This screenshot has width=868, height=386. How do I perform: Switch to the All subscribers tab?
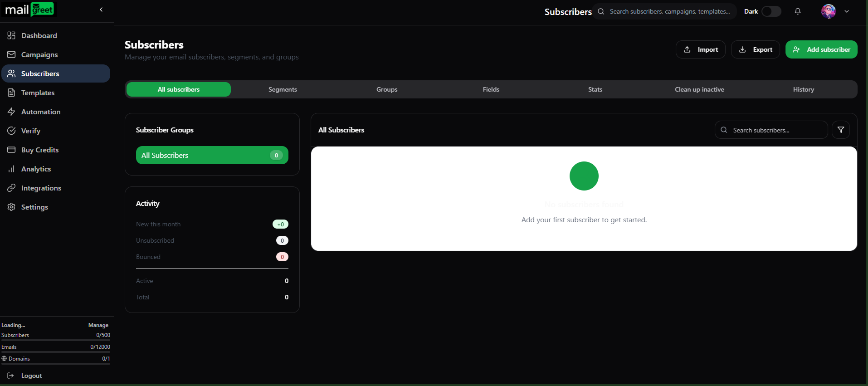tap(179, 89)
